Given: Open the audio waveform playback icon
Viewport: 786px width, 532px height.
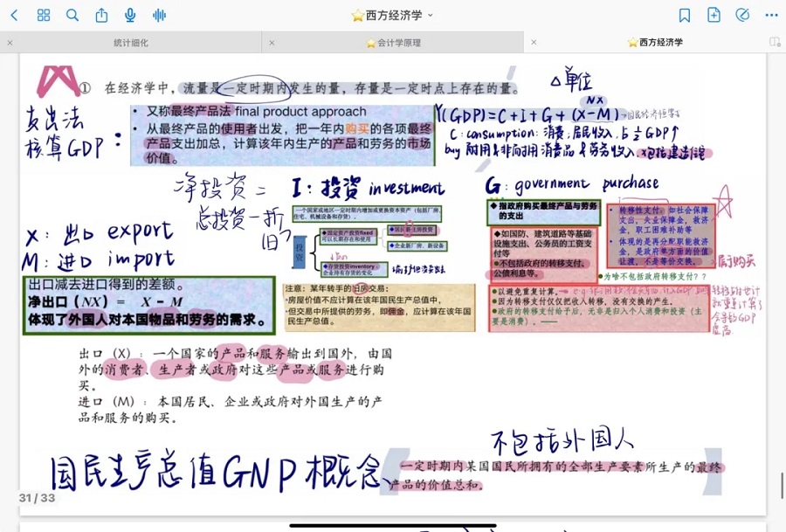Looking at the screenshot, I should click(159, 15).
